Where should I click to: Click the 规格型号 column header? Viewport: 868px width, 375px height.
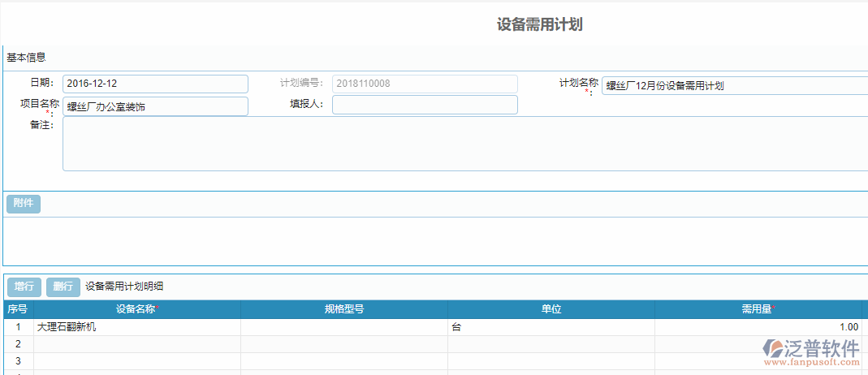pos(343,309)
